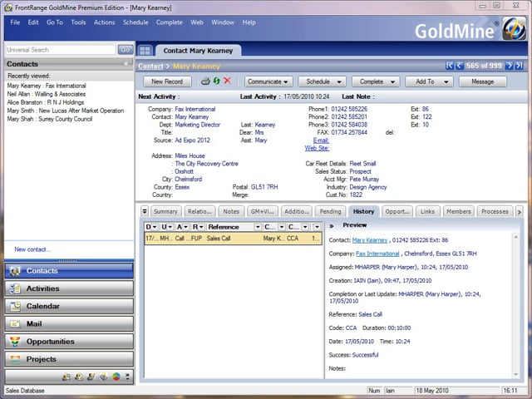Open the Reference column filter dropdown
532x399 pixels.
(x=258, y=227)
